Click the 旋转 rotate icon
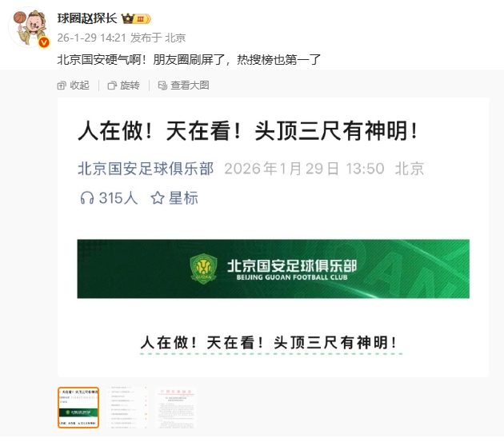 click(112, 86)
